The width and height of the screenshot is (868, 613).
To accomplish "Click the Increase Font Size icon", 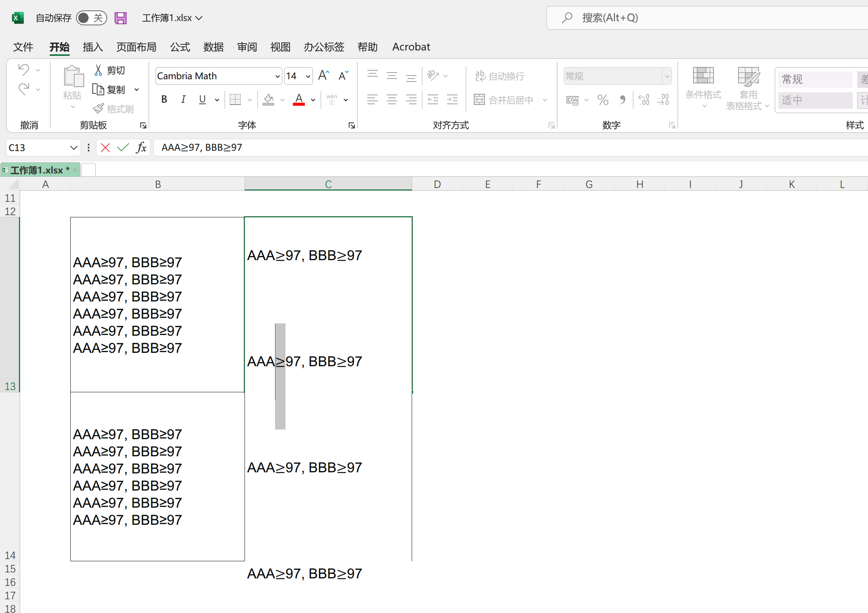I will [x=323, y=76].
